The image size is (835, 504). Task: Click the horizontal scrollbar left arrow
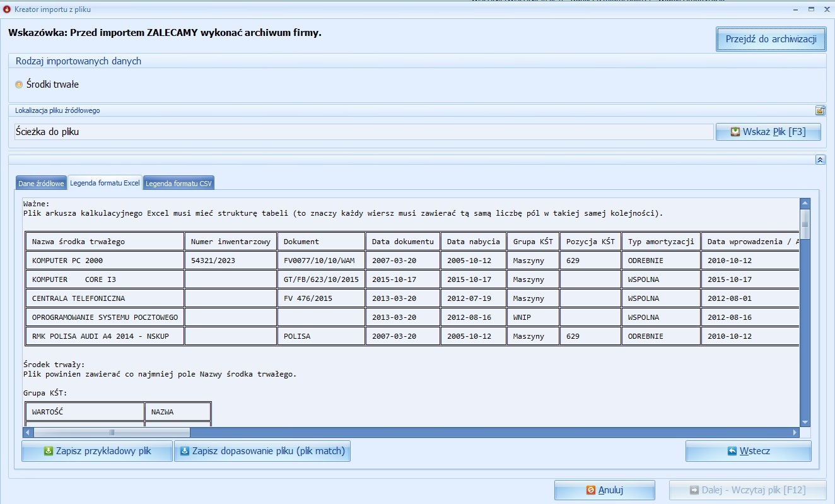tap(27, 432)
